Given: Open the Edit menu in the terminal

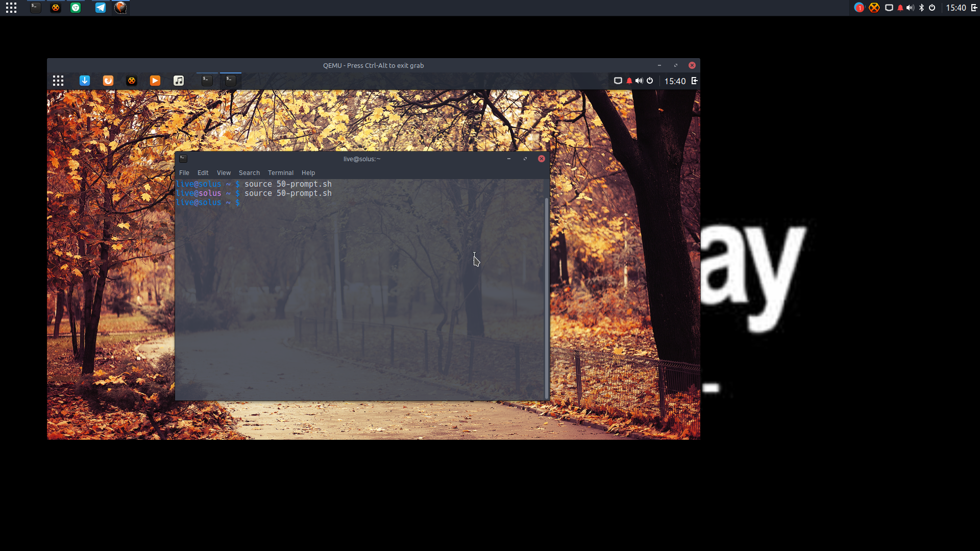Looking at the screenshot, I should point(203,173).
